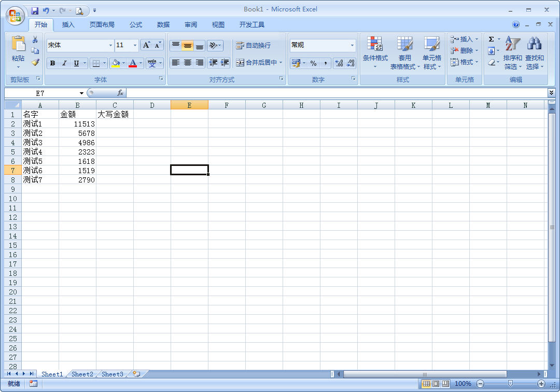This screenshot has height=392, width=560.
Task: Open 套用表格格式 table styles
Action: click(404, 52)
